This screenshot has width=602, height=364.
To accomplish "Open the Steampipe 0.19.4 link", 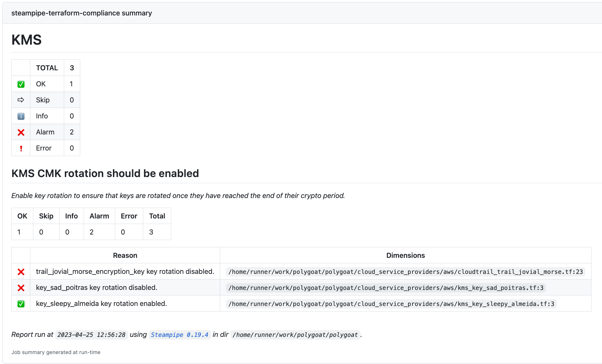I will [x=179, y=335].
